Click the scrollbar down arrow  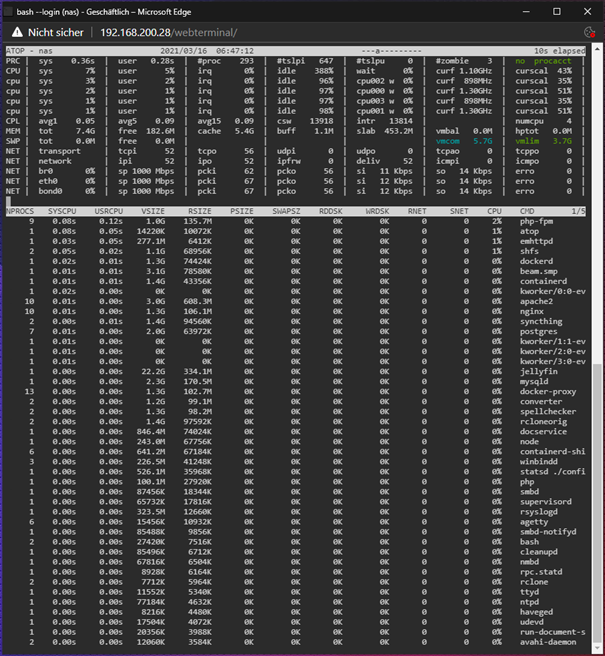[x=597, y=649]
